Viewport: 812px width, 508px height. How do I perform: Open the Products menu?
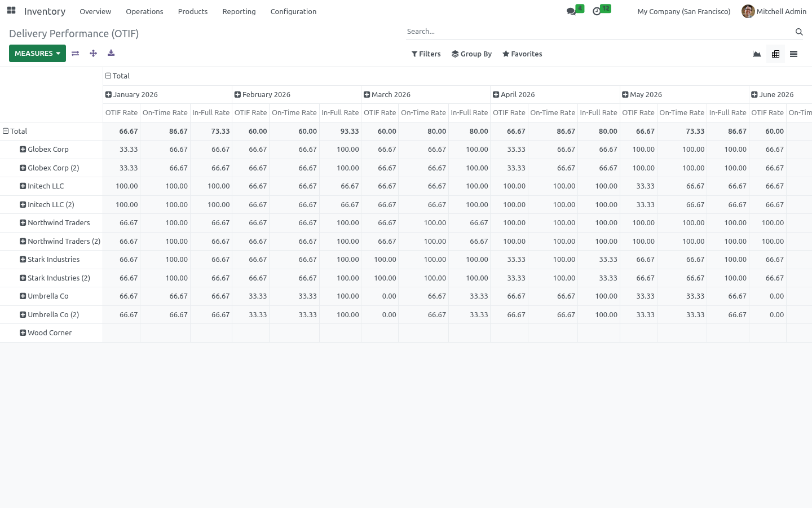[193, 11]
